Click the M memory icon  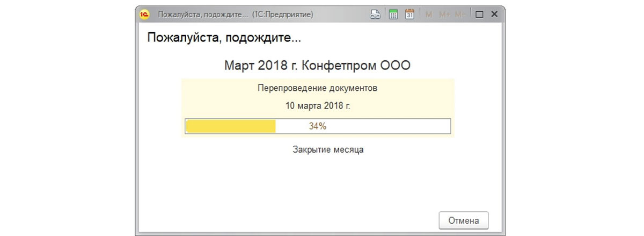click(x=429, y=15)
